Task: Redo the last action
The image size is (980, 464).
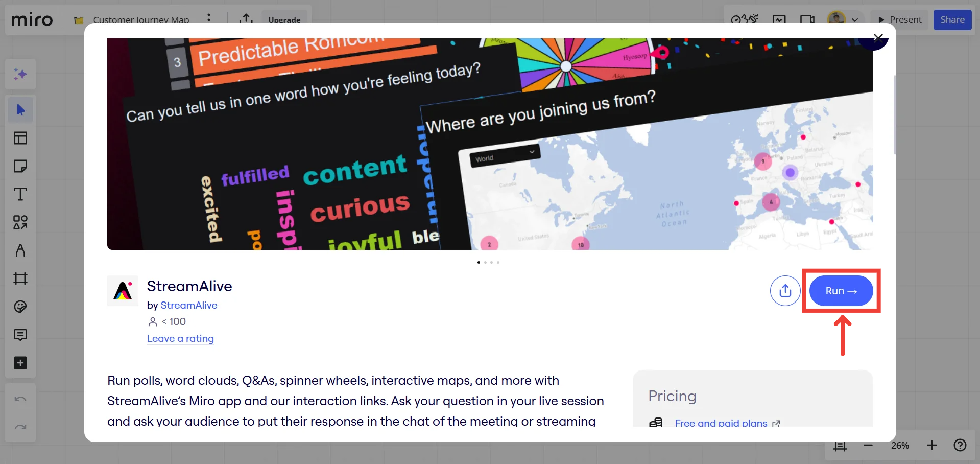Action: click(20, 427)
